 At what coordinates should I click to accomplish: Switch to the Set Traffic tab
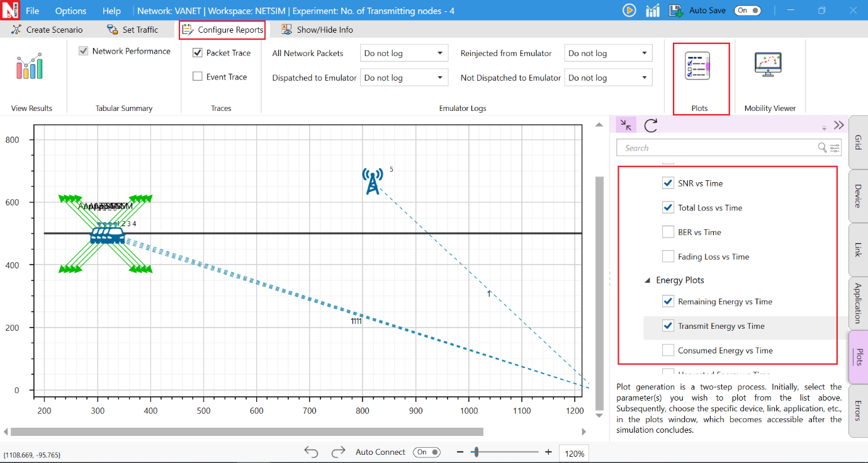tap(133, 30)
